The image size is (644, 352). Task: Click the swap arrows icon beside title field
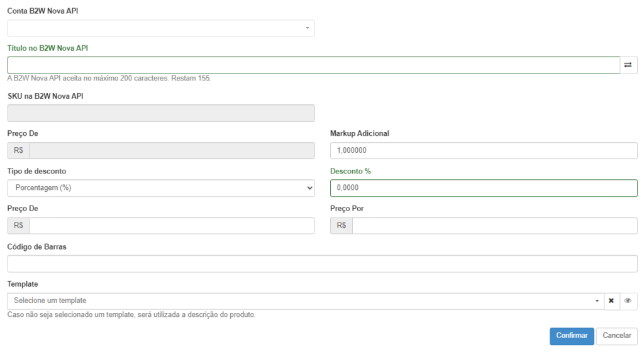(x=628, y=65)
